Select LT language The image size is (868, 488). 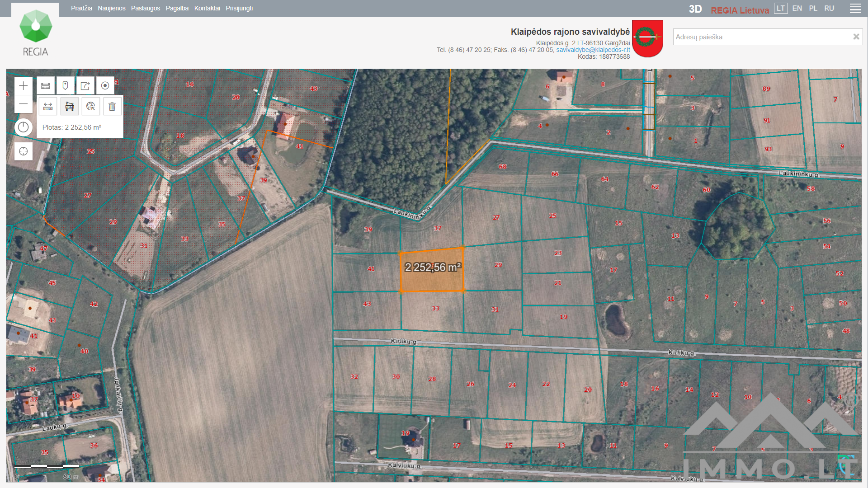pyautogui.click(x=781, y=8)
